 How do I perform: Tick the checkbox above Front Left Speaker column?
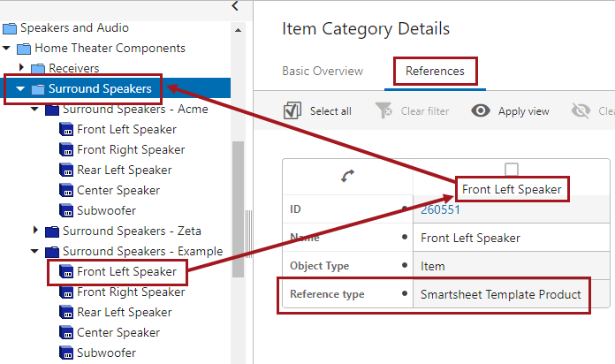pos(511,170)
